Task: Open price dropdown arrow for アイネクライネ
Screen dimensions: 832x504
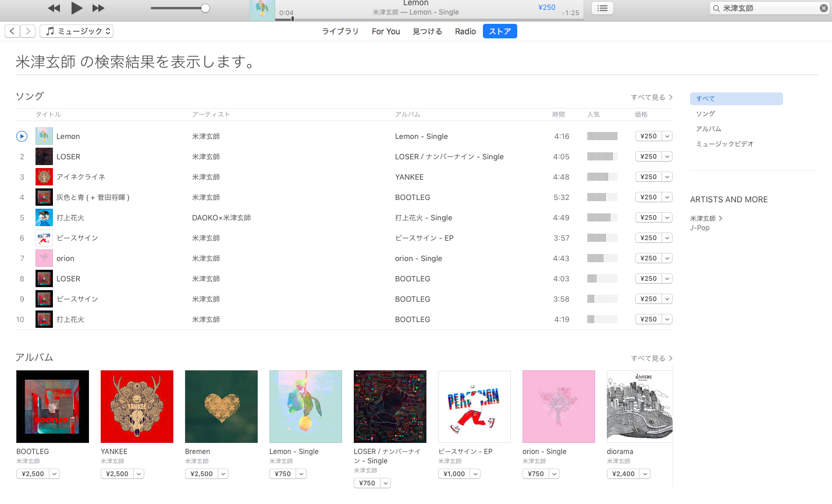Action: tap(667, 177)
